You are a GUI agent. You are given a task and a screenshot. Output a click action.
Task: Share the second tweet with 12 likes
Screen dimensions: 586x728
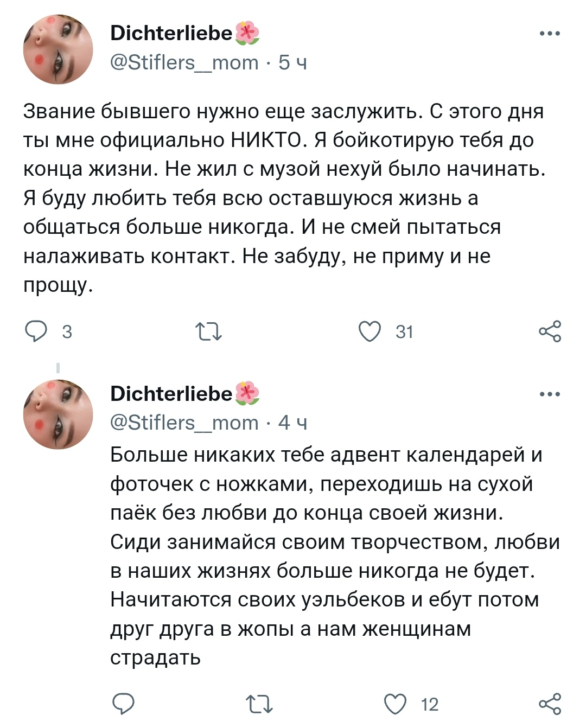tap(550, 704)
